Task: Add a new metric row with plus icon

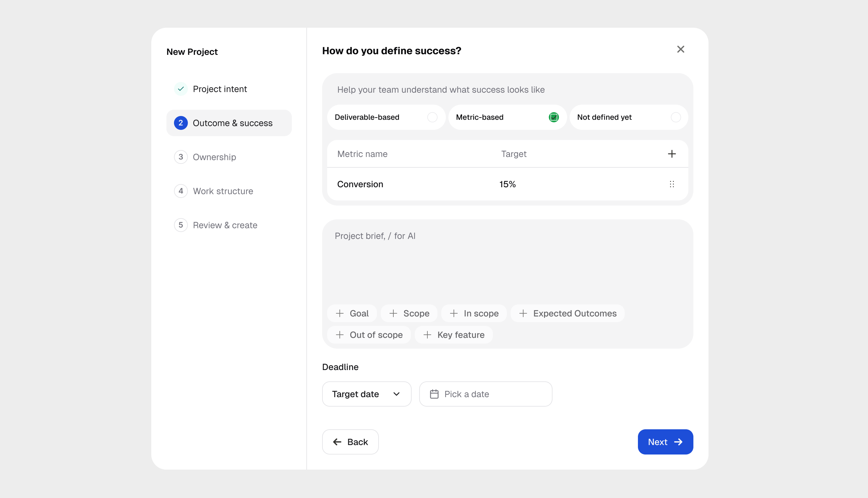Action: 672,154
